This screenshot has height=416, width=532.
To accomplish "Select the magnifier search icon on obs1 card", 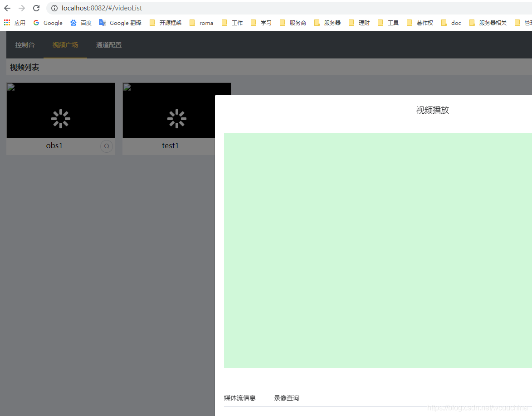I will 106,146.
